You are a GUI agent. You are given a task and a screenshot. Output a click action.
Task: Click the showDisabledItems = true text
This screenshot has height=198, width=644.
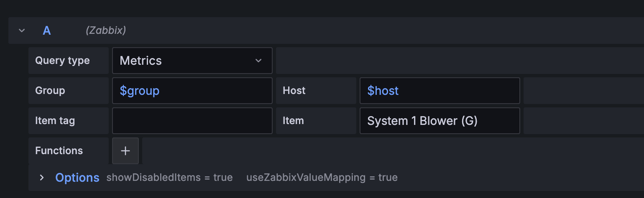coord(169,178)
